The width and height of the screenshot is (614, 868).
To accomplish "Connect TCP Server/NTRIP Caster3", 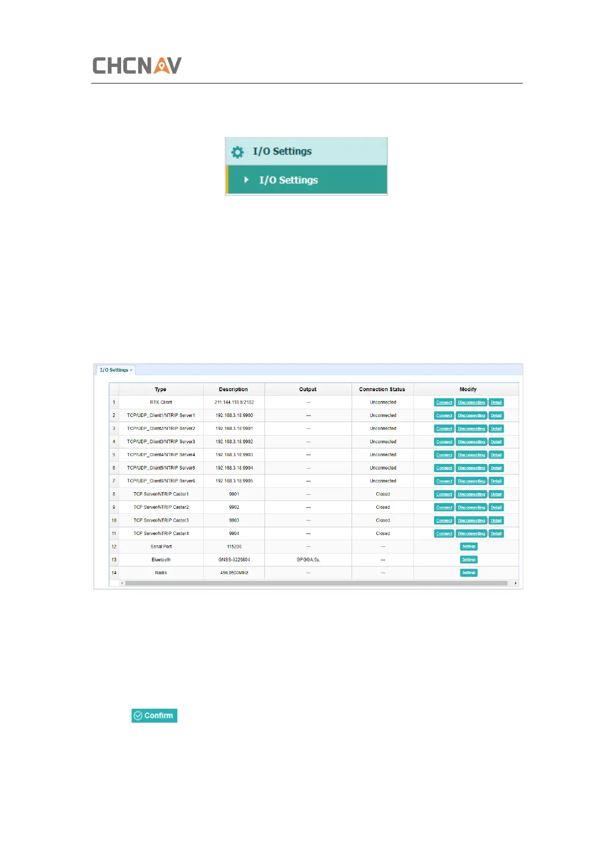I will 444,521.
